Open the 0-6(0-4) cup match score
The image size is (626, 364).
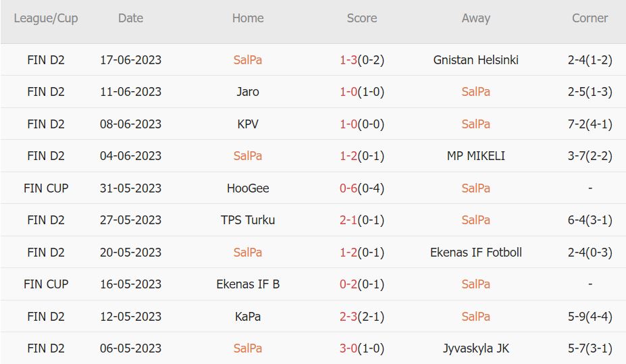click(362, 188)
